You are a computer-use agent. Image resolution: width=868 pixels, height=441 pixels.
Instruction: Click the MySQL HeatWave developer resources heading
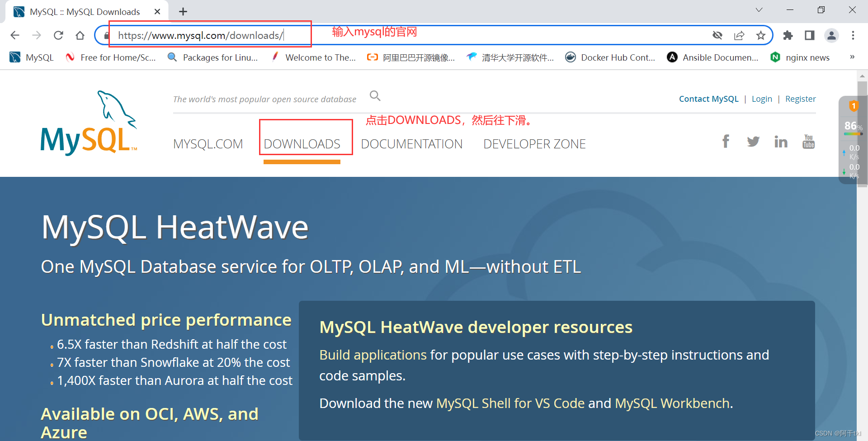point(476,327)
